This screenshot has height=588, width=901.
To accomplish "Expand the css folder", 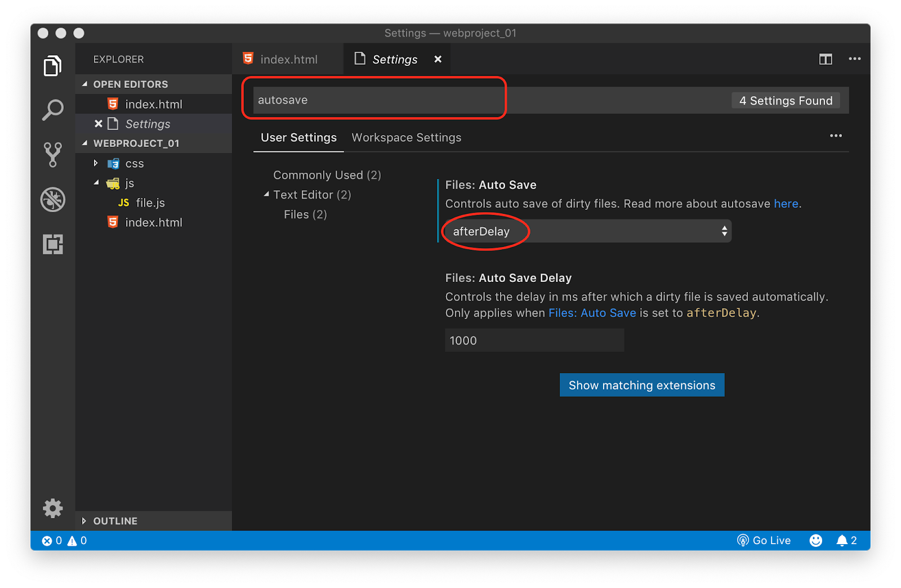I will [95, 163].
